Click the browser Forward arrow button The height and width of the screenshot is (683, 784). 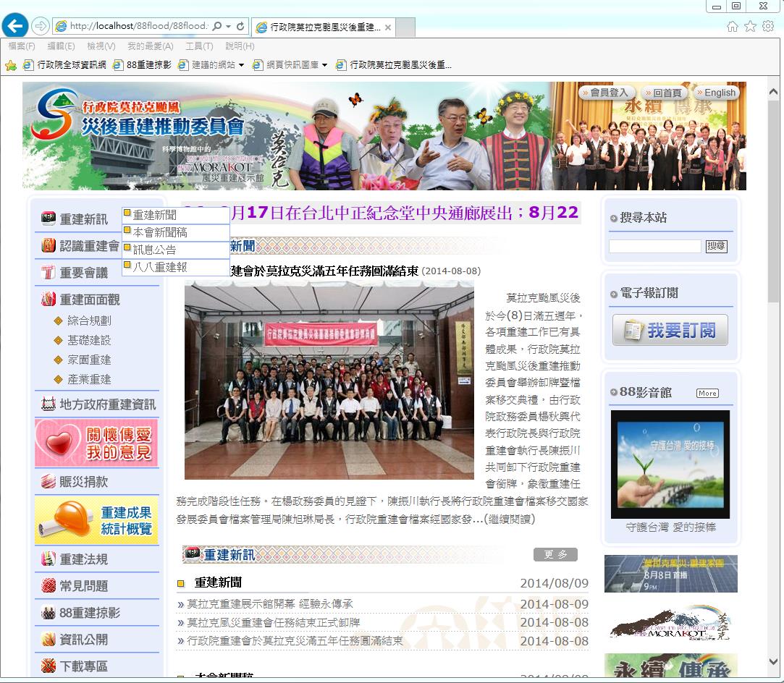[x=40, y=25]
